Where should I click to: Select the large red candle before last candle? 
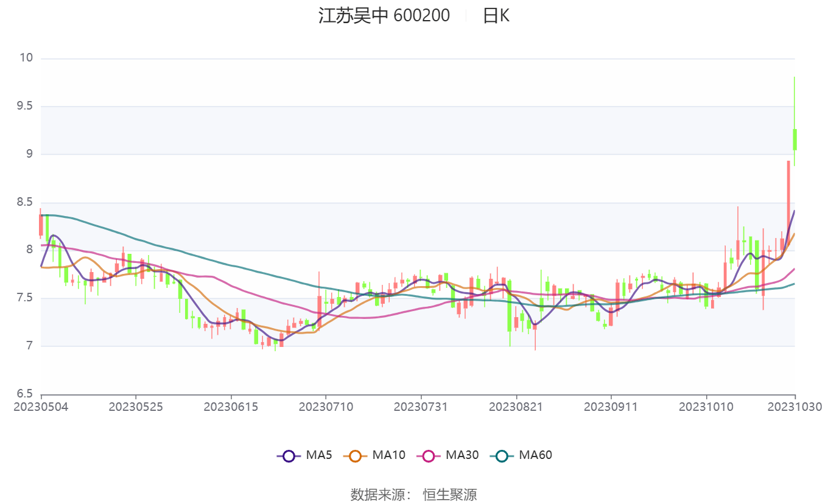coord(788,201)
